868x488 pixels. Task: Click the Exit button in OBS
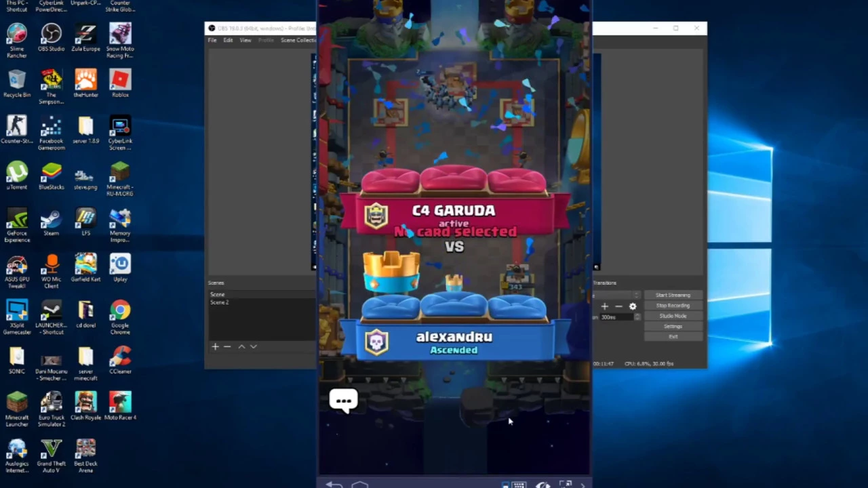click(673, 336)
